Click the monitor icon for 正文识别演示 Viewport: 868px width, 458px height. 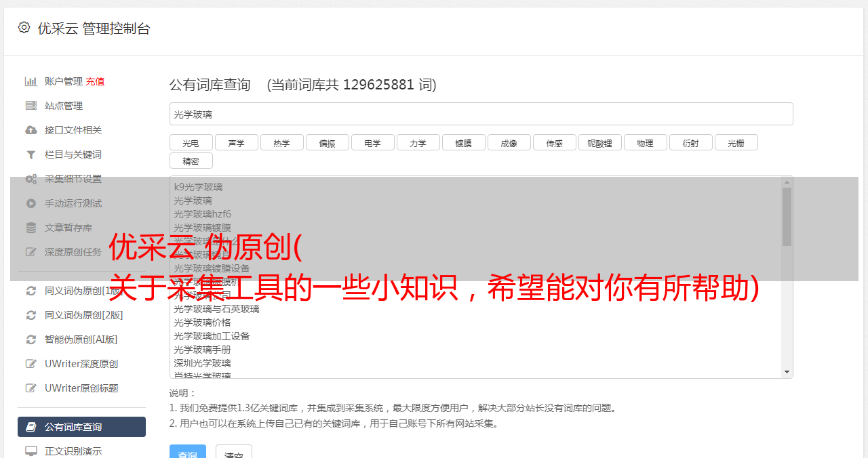[x=31, y=451]
